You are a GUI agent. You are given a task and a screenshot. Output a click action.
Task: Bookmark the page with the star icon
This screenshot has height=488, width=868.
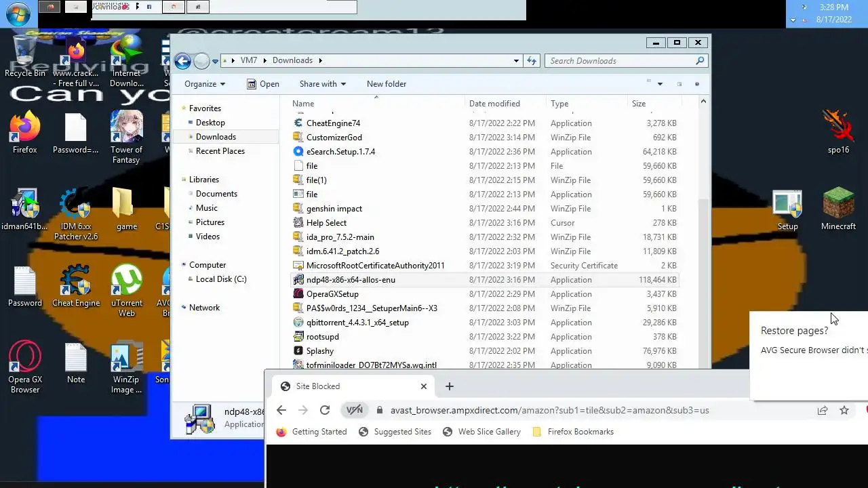844,410
